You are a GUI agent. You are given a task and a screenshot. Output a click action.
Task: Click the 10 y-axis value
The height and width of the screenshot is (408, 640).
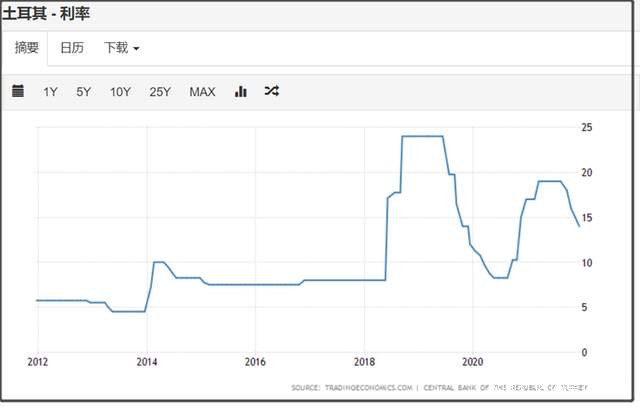587,263
